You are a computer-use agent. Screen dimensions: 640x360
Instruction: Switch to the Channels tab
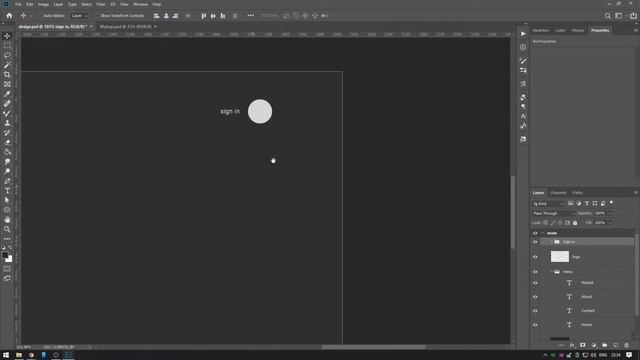[558, 193]
